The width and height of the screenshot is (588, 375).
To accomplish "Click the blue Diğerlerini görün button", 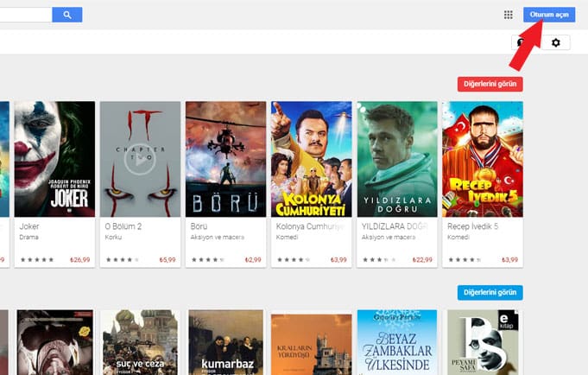I will tap(490, 292).
